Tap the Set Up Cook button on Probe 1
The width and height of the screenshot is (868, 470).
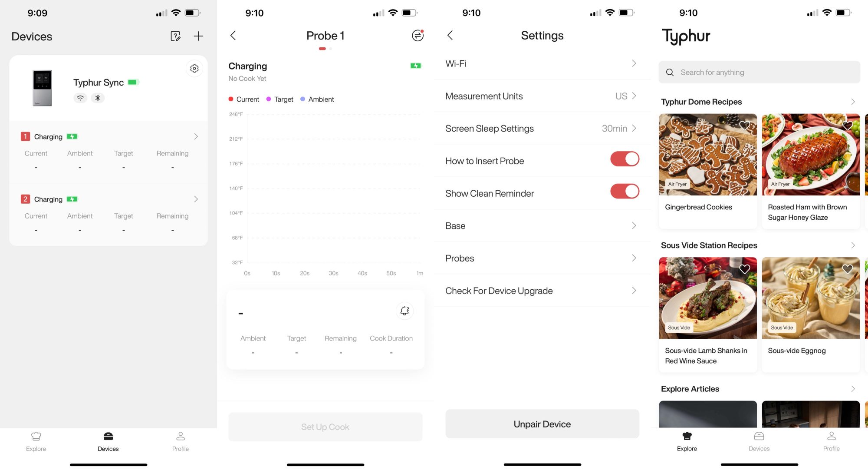325,427
